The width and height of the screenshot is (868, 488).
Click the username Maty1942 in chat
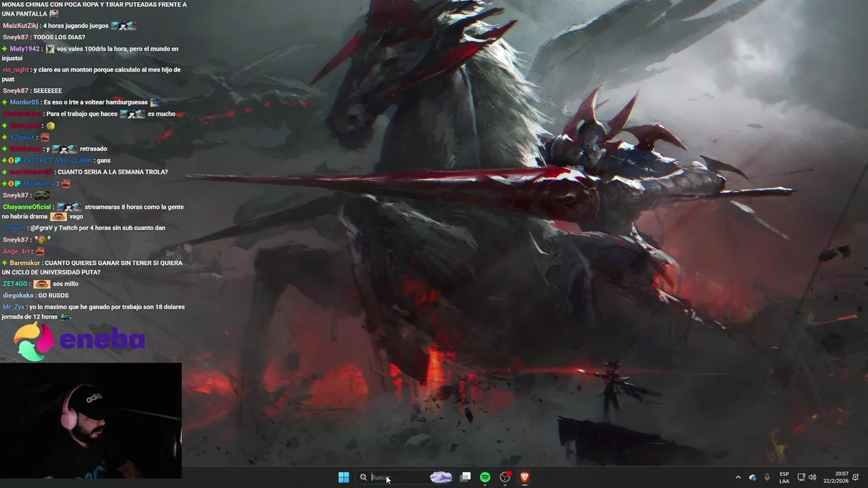pos(24,49)
